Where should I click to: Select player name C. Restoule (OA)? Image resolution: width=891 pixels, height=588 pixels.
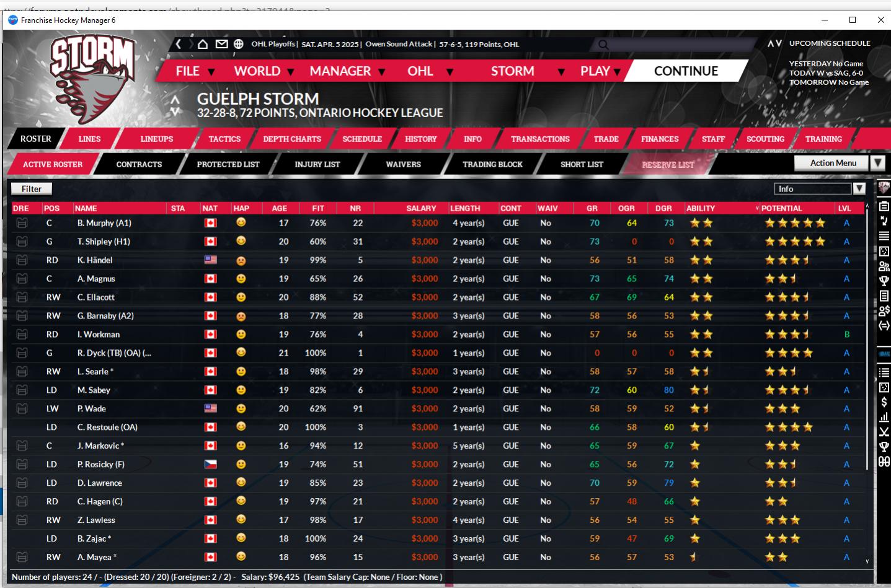[107, 428]
